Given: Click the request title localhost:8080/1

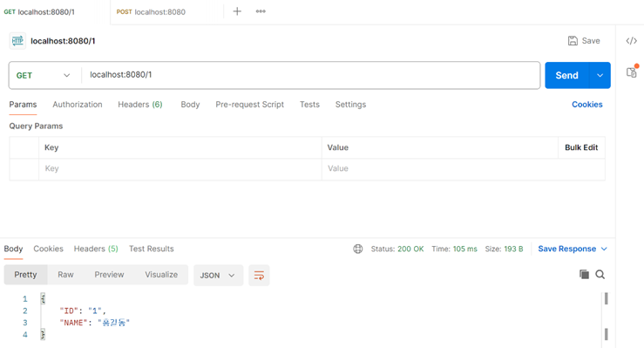Looking at the screenshot, I should [x=63, y=41].
